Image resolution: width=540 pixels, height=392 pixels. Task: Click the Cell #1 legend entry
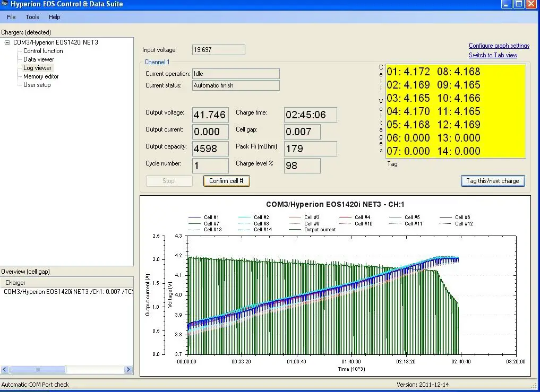tap(204, 217)
